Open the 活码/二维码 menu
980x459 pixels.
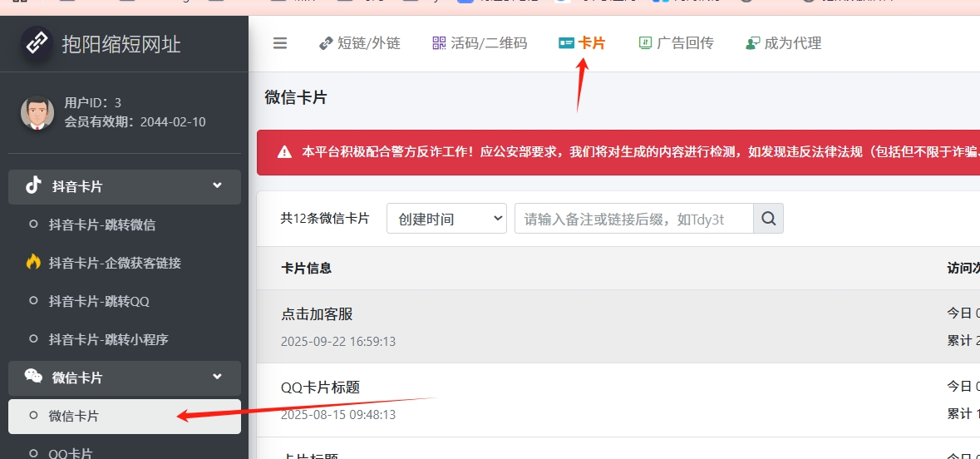pyautogui.click(x=480, y=43)
